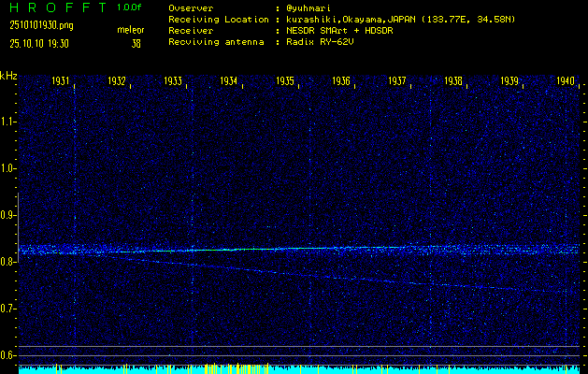Click the HROFFT title text
Viewport: 588px width, 374px height.
point(52,7)
